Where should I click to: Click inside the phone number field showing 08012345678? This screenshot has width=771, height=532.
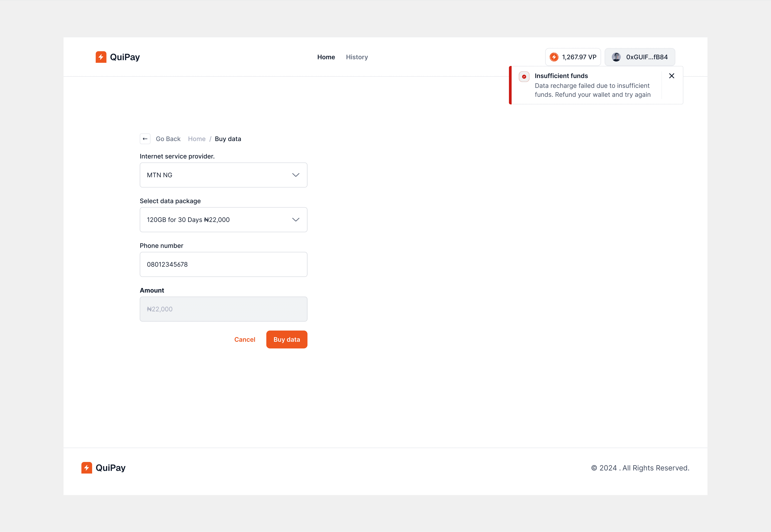coord(223,264)
